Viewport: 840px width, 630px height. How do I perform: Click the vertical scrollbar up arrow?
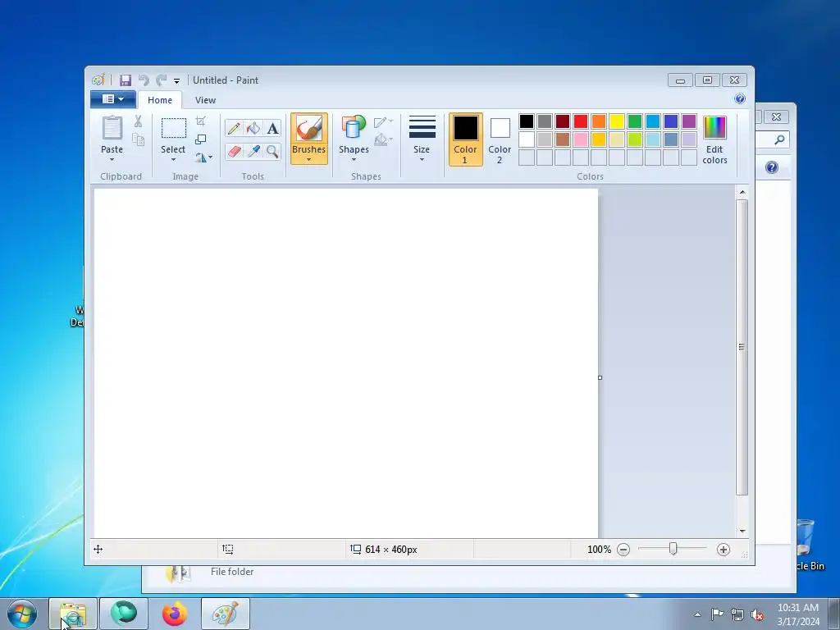pos(742,192)
